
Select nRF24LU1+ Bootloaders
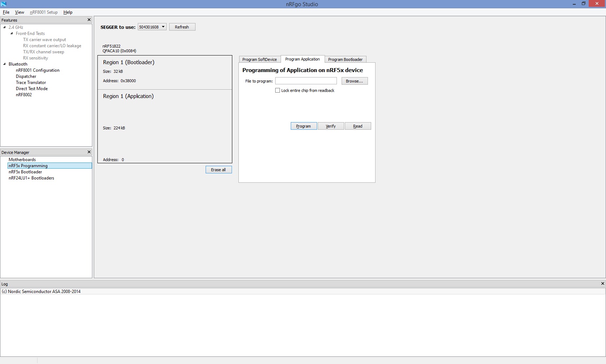tap(31, 178)
